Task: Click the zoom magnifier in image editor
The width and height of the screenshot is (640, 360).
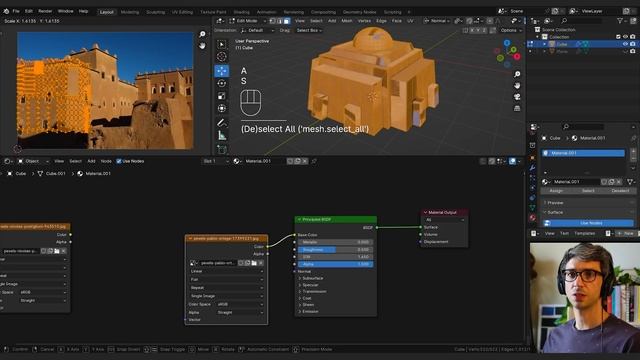Action: pos(202,34)
